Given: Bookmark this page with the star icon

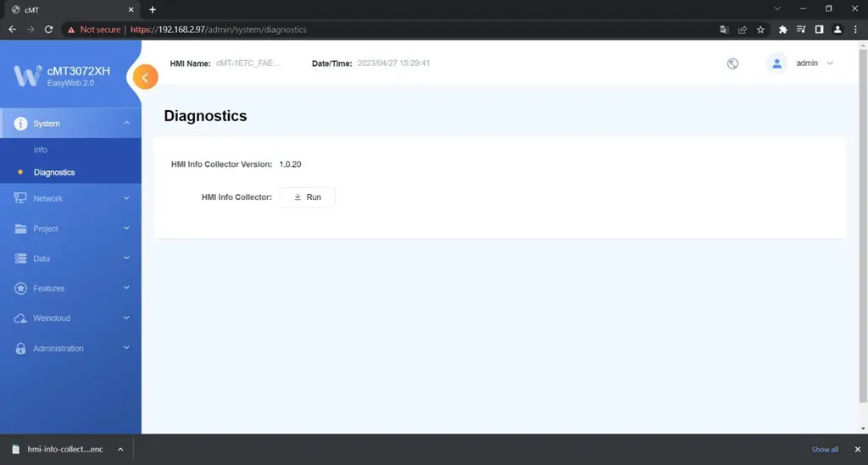Looking at the screenshot, I should pyautogui.click(x=760, y=30).
